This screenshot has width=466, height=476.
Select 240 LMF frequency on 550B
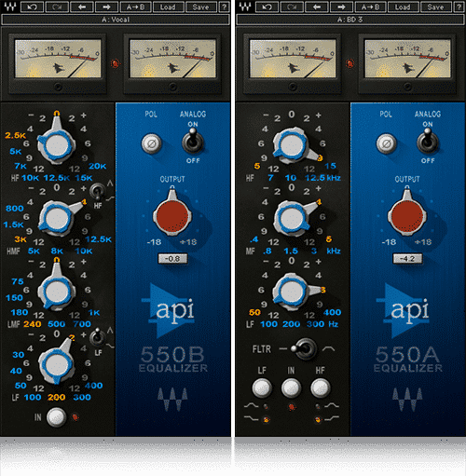(33, 324)
